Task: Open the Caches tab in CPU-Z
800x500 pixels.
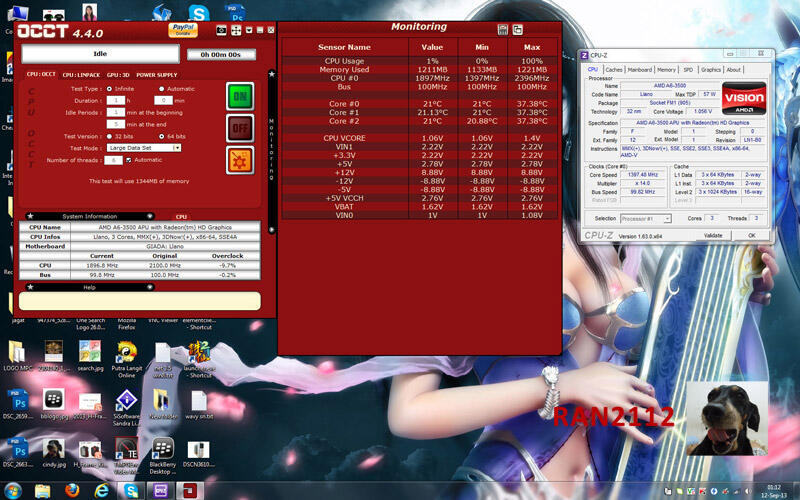Action: tap(614, 69)
